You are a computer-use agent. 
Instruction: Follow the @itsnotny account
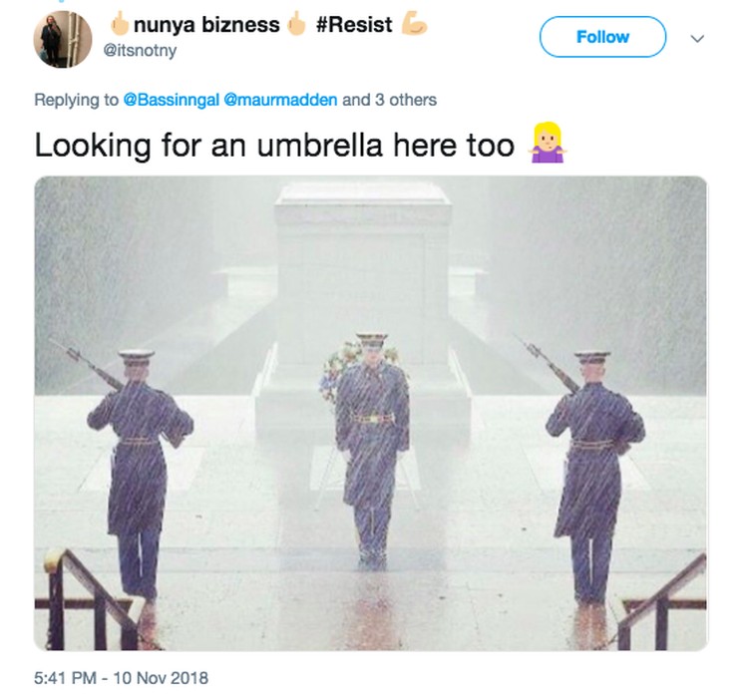tap(602, 37)
